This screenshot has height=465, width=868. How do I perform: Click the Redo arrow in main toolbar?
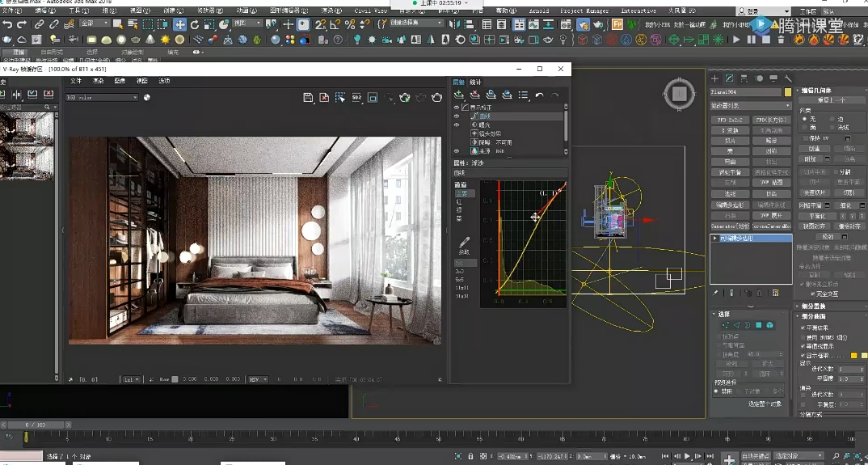pos(22,24)
